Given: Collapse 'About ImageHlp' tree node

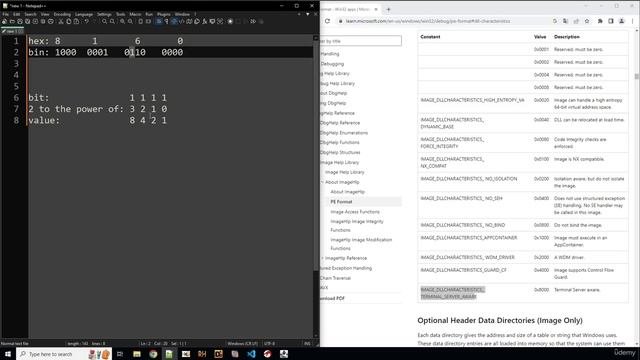Looking at the screenshot, I should click(322, 182).
